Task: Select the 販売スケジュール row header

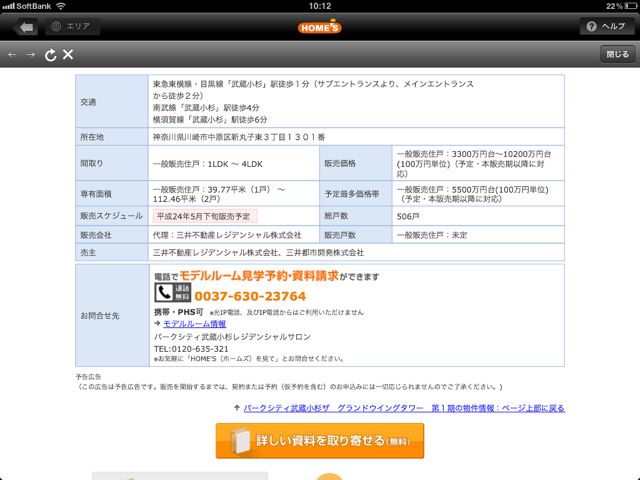Action: [x=111, y=216]
